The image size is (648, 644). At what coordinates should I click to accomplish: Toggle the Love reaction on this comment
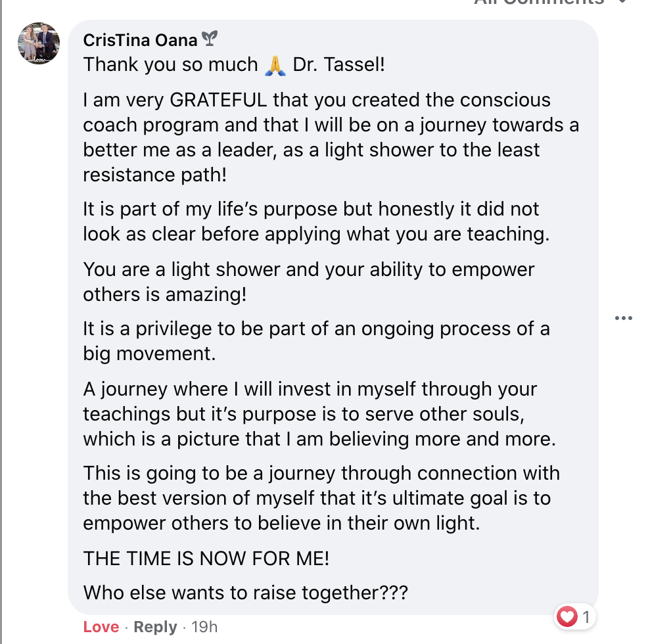101,627
